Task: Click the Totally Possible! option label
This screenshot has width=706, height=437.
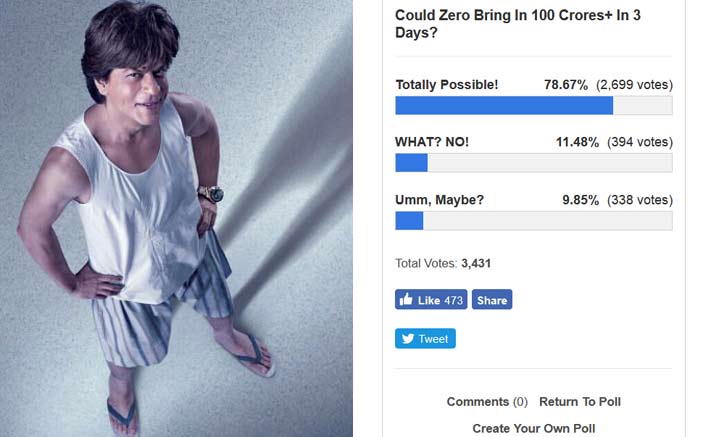Action: pos(447,85)
